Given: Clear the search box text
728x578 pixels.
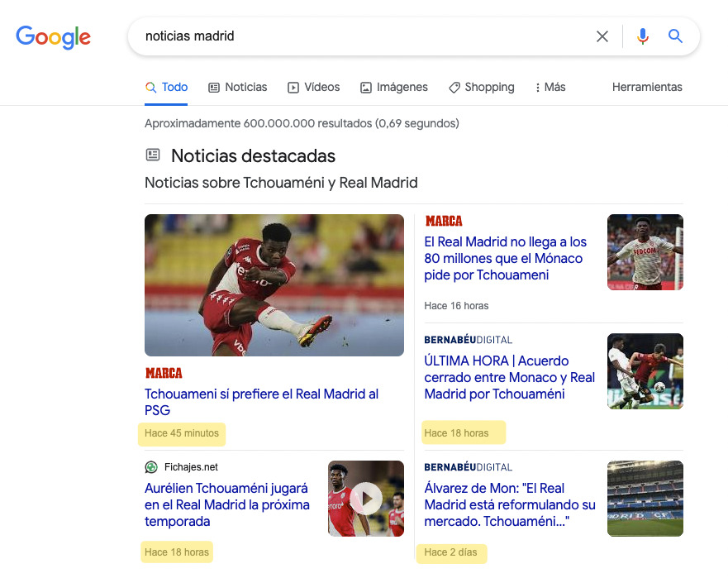Looking at the screenshot, I should [x=602, y=36].
